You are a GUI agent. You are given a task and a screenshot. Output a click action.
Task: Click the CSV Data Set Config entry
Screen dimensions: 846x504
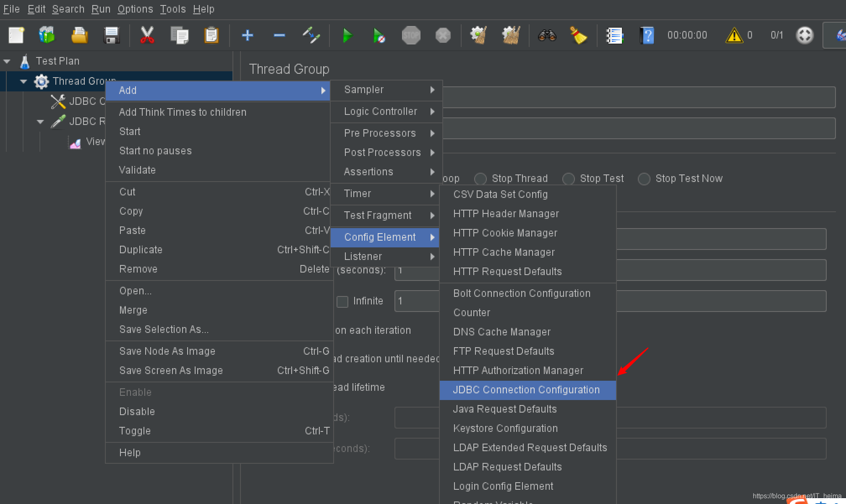[500, 195]
